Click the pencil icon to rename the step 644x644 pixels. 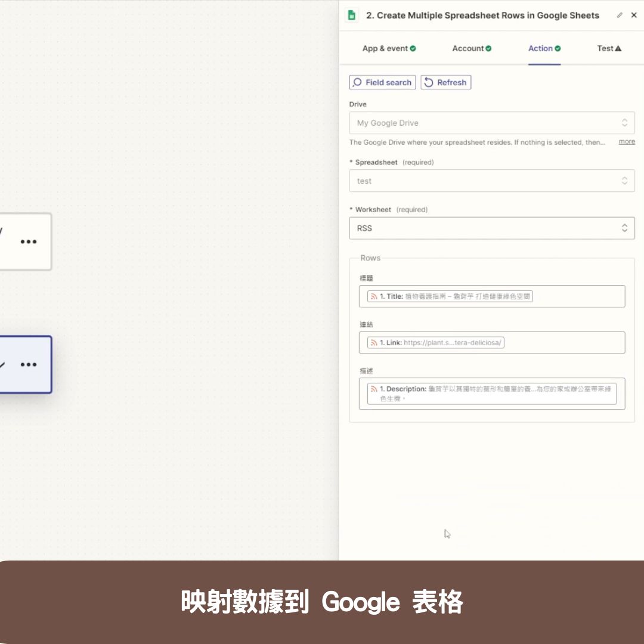point(620,15)
